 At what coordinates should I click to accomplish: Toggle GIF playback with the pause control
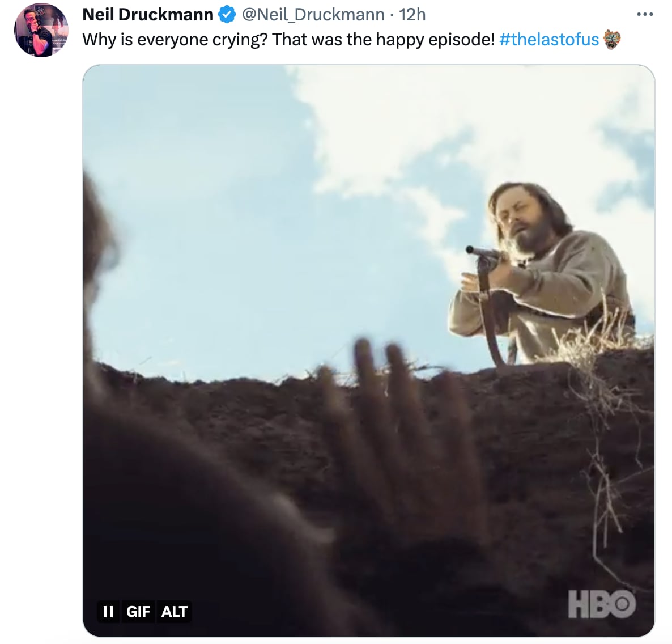[108, 612]
